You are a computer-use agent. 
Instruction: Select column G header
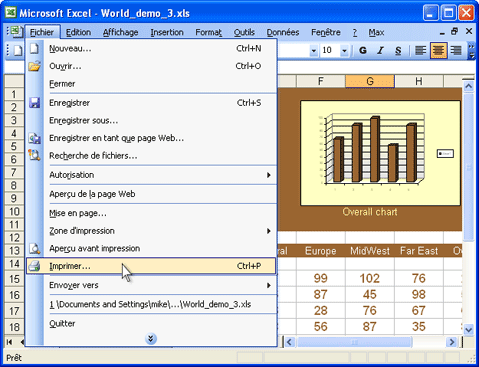pos(370,81)
